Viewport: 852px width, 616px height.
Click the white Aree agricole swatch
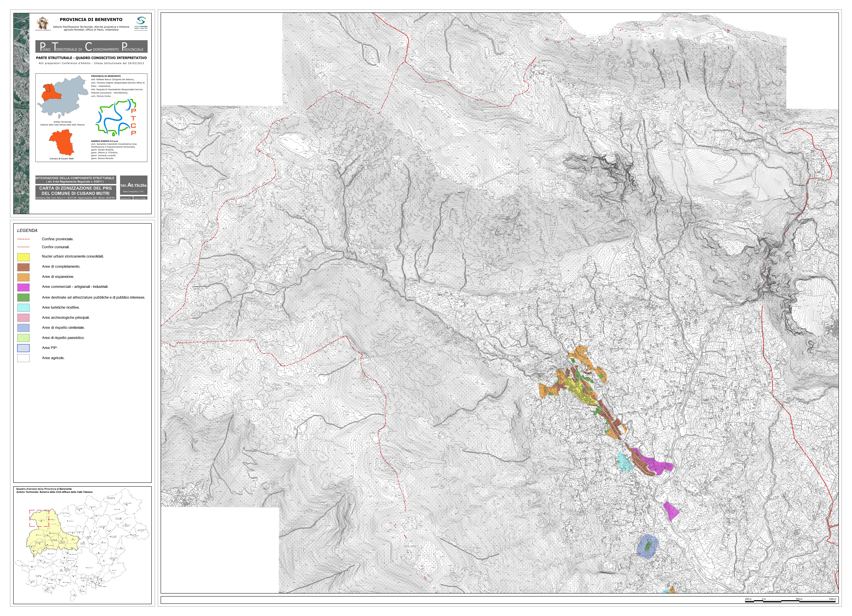tap(23, 358)
